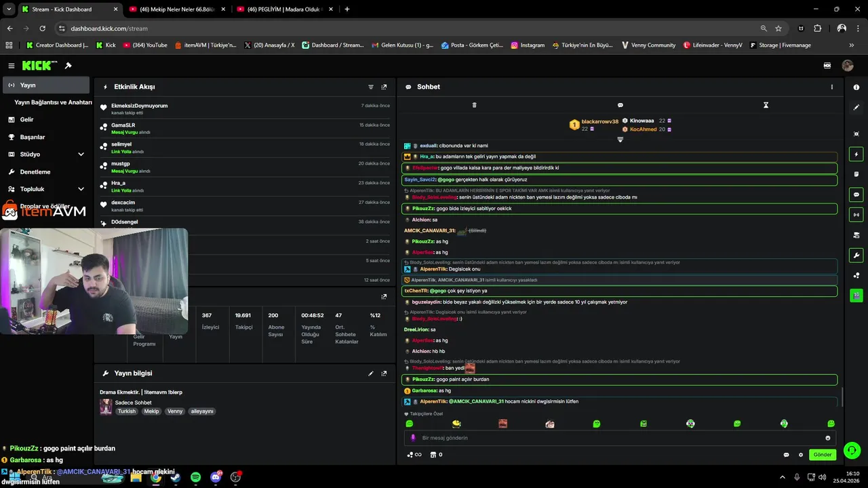
Task: Edit Yayın bilgisi with pencil icon
Action: pyautogui.click(x=371, y=373)
